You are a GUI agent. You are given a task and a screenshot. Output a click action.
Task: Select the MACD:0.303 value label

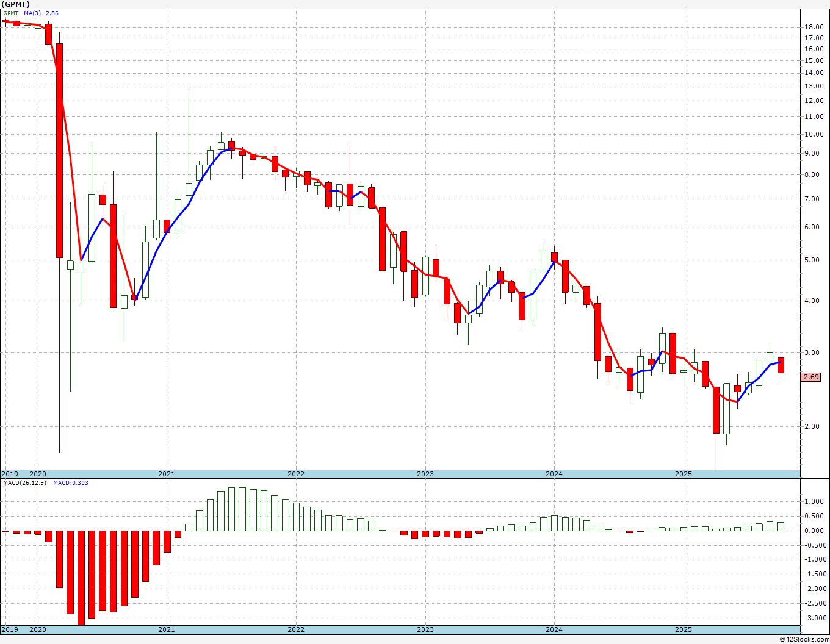[71, 483]
